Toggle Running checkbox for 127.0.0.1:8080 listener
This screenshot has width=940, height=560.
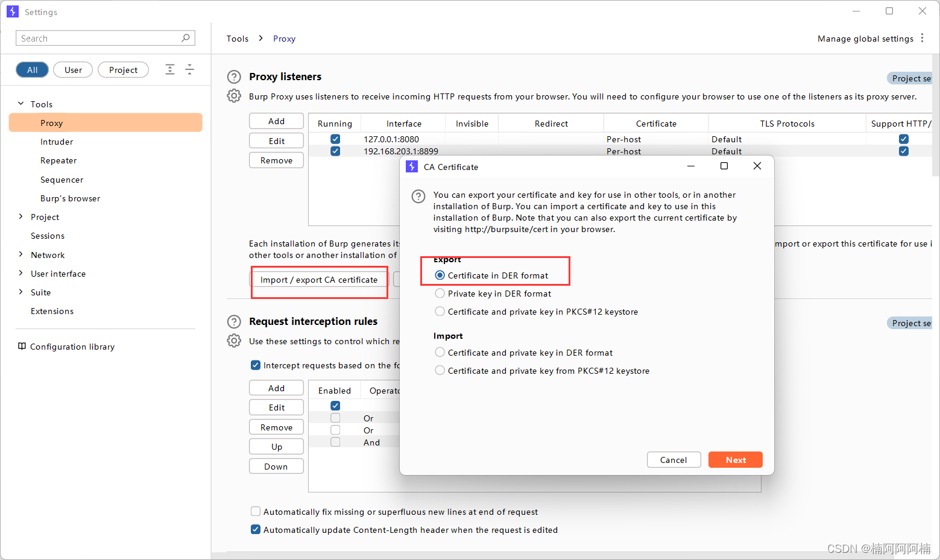(335, 139)
